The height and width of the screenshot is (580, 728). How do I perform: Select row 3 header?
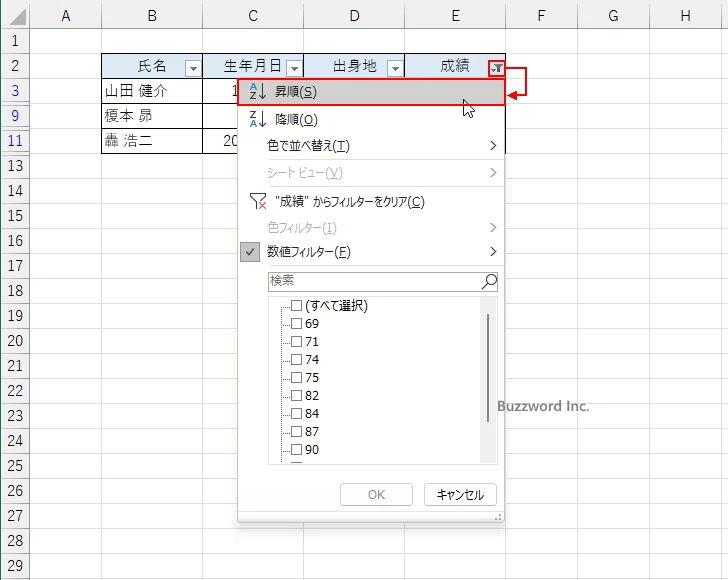tap(15, 91)
